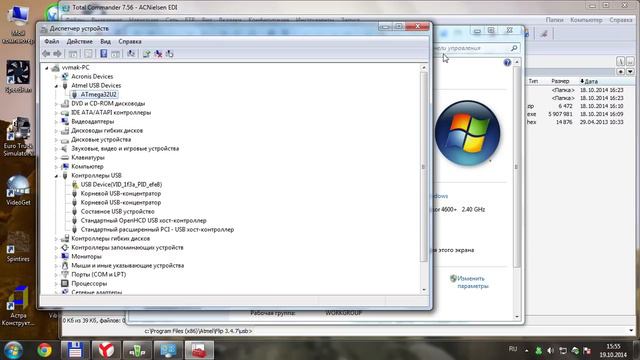Click the Контроллеры запоминающих устройств icon
Image resolution: width=640 pixels, height=360 pixels.
pyautogui.click(x=64, y=247)
